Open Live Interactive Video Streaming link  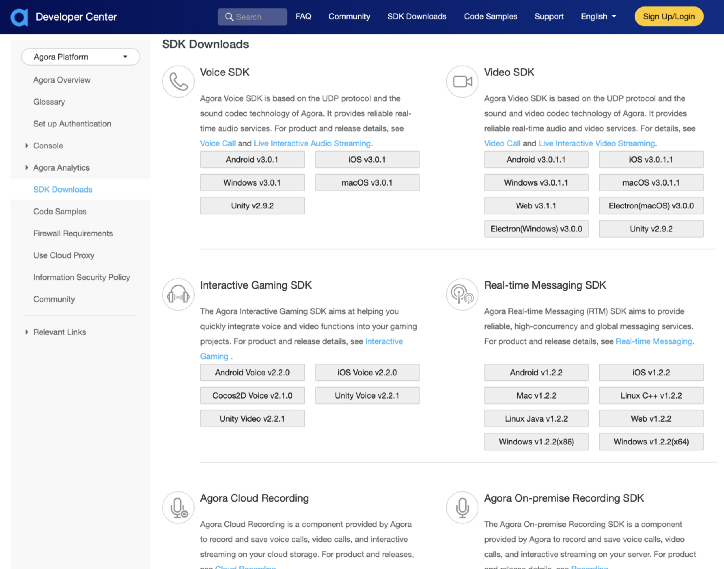point(597,144)
